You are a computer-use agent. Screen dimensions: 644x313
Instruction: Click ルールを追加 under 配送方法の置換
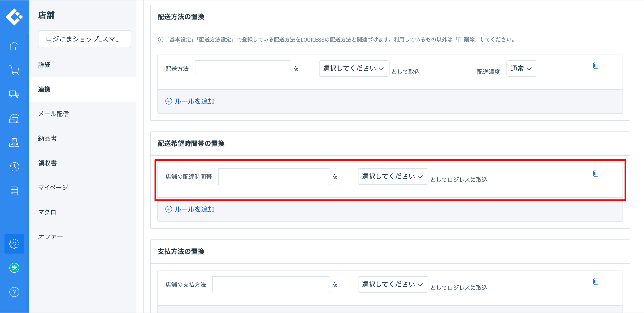tap(190, 101)
